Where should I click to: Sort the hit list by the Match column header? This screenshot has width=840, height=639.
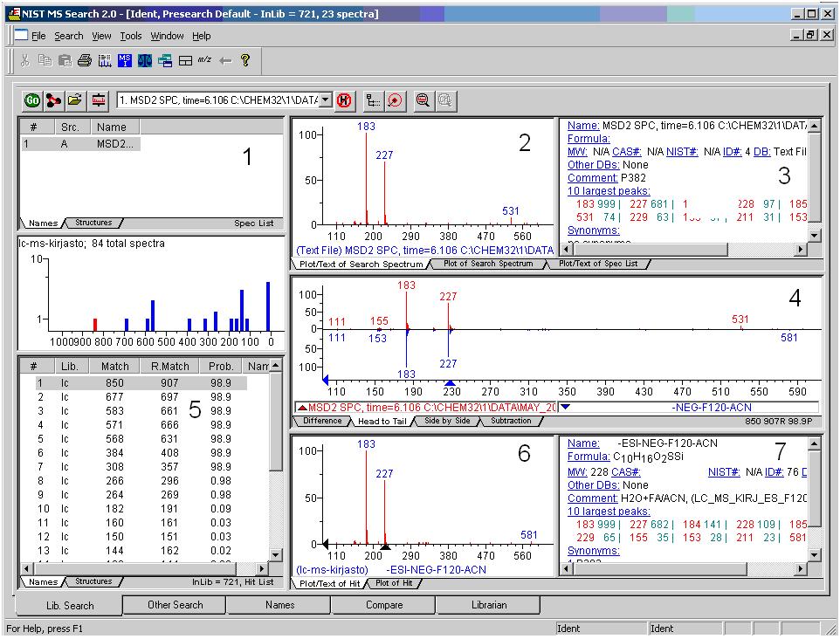114,367
